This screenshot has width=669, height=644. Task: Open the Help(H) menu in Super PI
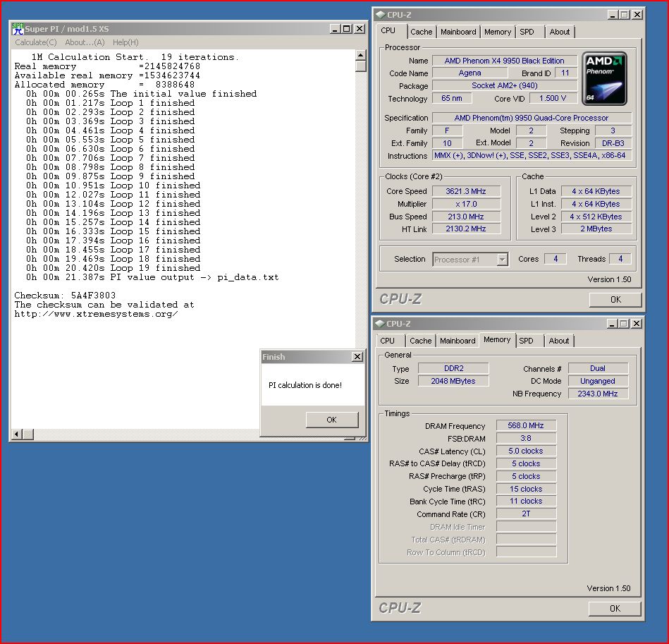click(125, 42)
